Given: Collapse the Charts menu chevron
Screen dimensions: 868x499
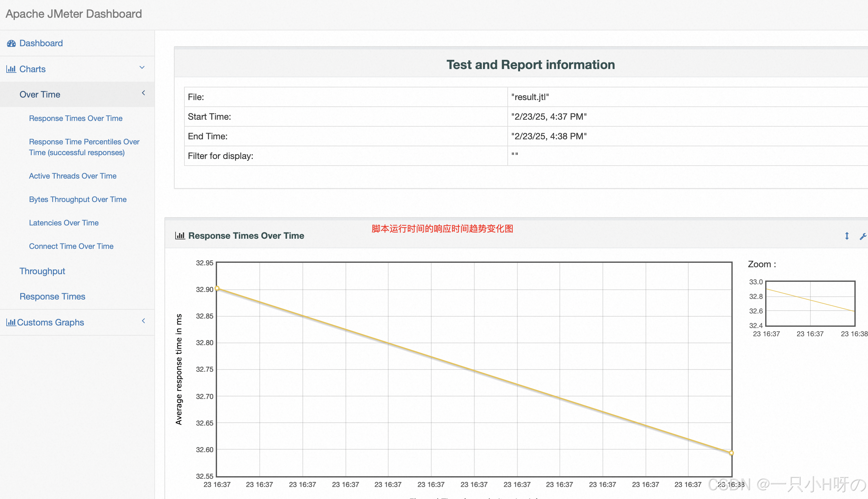Looking at the screenshot, I should click(x=142, y=67).
